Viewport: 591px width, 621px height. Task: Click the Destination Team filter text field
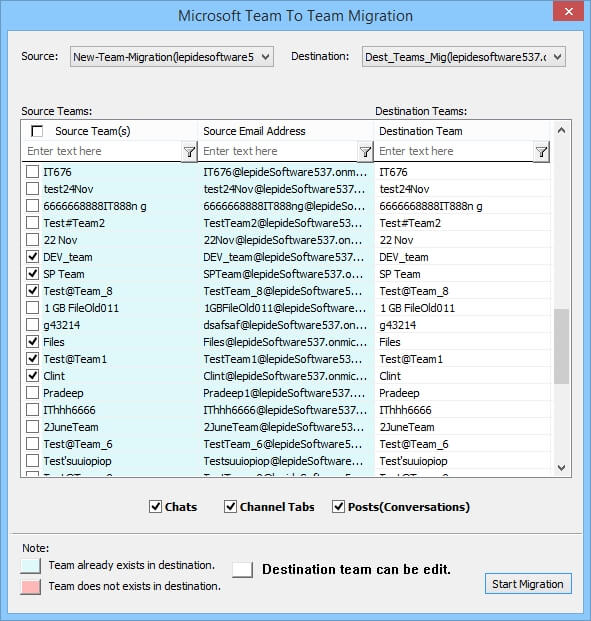pos(455,151)
